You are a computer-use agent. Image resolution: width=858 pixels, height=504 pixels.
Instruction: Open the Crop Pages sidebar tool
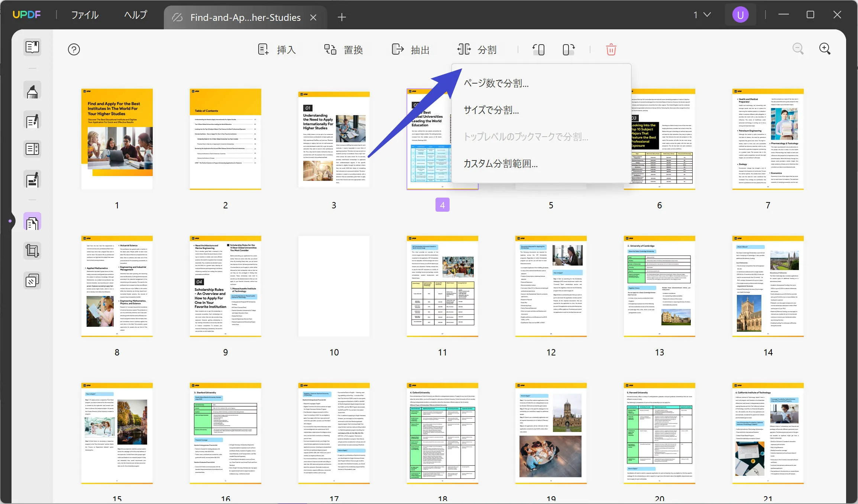click(32, 251)
